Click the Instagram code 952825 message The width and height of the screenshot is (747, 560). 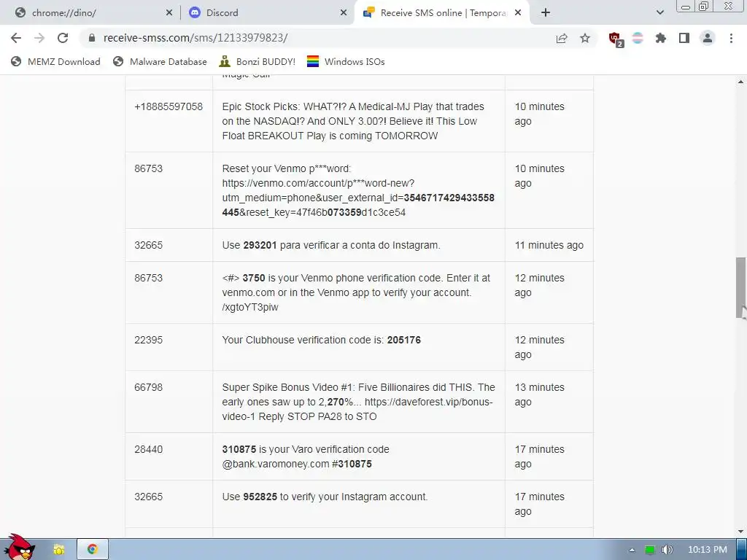pyautogui.click(x=325, y=497)
